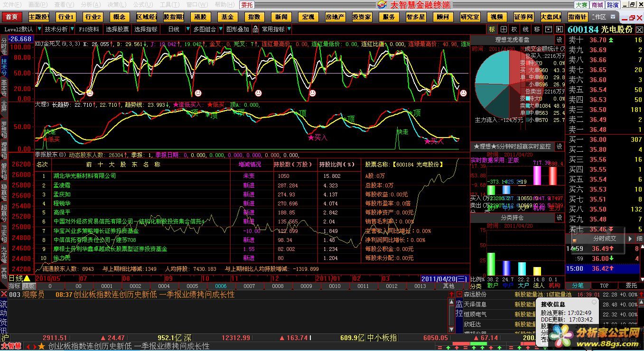
Task: Click shareholder row 湖北华光新材料有限公司
Action: 84,176
